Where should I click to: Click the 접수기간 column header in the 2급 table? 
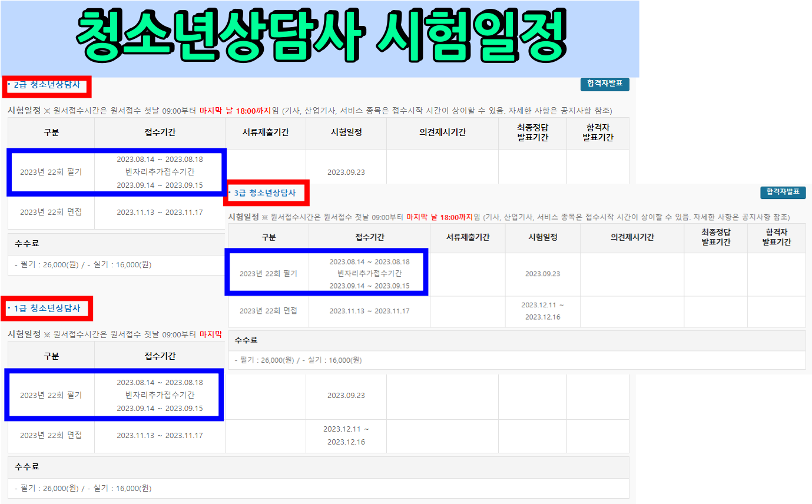pyautogui.click(x=160, y=132)
